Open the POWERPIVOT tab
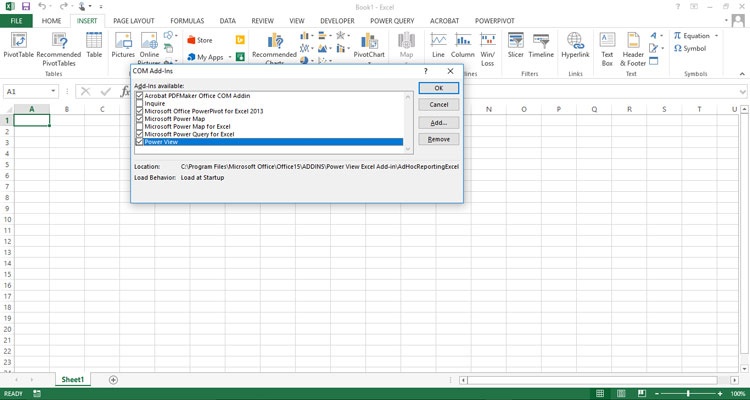The height and width of the screenshot is (400, 750). 495,21
